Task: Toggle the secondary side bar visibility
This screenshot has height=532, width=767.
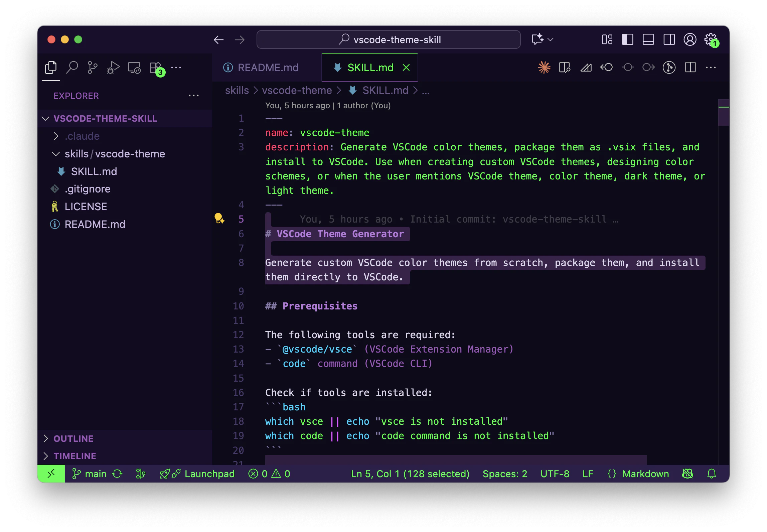Action: point(669,39)
